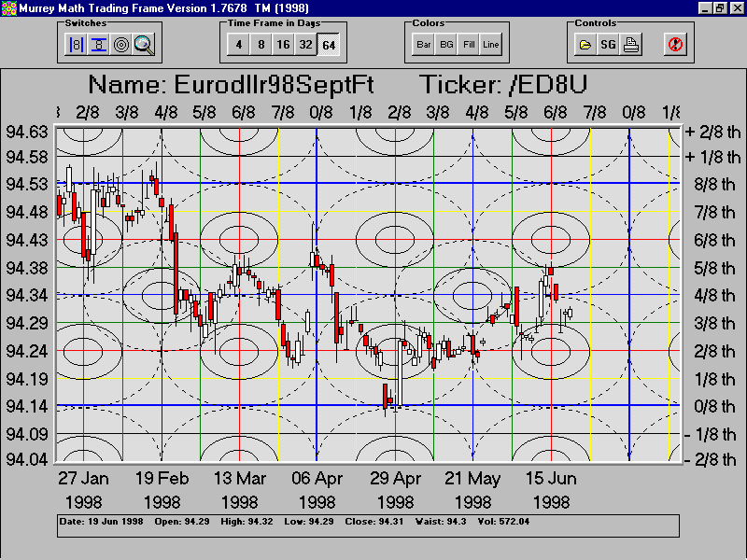
Task: Open the Bar color setting
Action: pyautogui.click(x=424, y=44)
